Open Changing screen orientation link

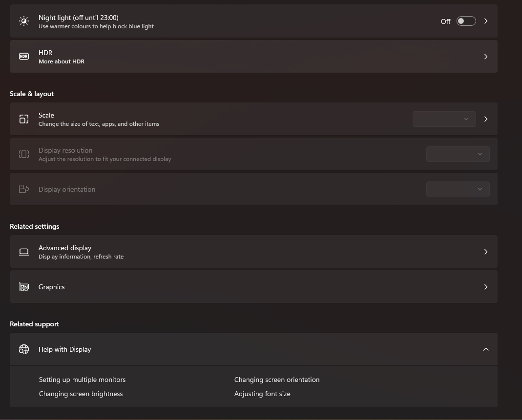(277, 380)
